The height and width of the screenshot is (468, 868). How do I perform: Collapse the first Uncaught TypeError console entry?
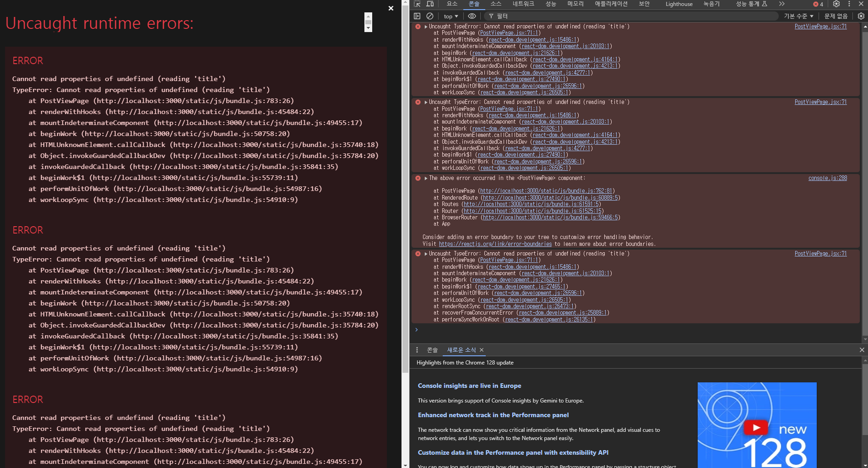(x=426, y=27)
